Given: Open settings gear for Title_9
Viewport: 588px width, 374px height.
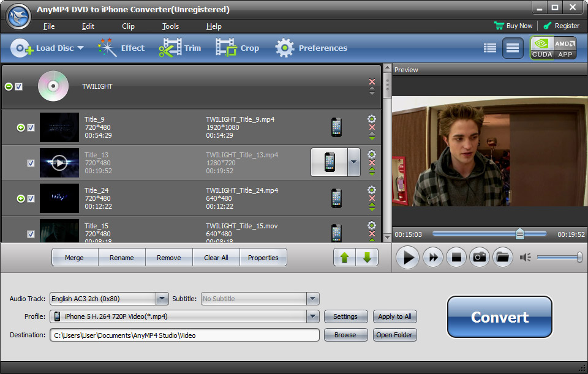Looking at the screenshot, I should pos(372,119).
